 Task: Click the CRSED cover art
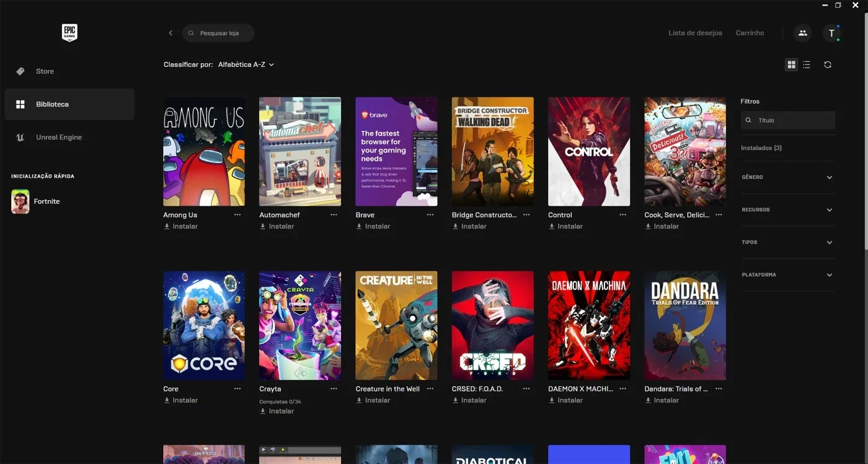coord(493,325)
